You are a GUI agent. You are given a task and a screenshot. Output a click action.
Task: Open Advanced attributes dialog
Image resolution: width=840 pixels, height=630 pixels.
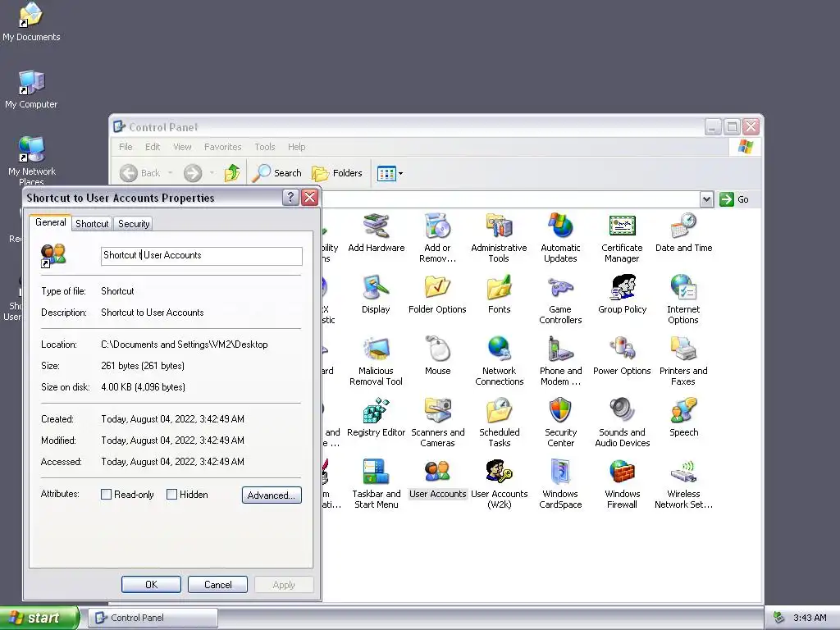(x=272, y=495)
